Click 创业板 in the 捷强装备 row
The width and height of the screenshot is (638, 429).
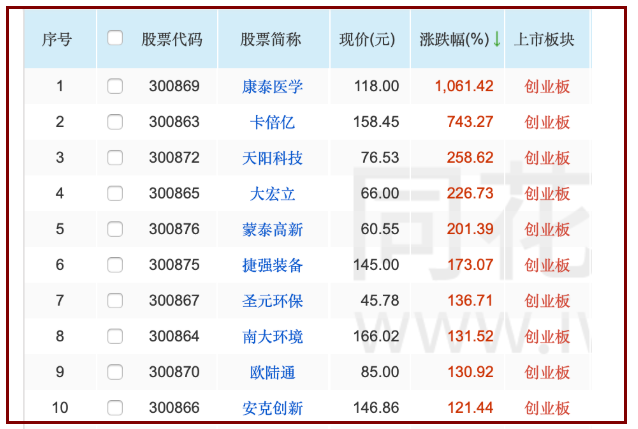[547, 265]
